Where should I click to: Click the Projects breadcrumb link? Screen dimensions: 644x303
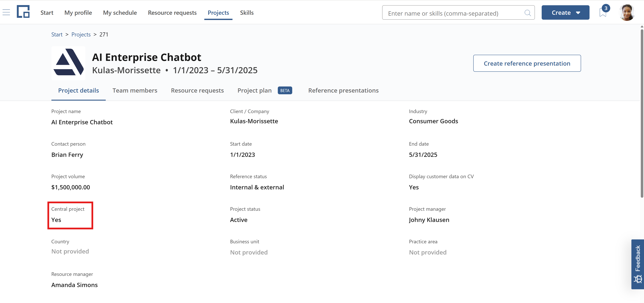click(x=81, y=34)
